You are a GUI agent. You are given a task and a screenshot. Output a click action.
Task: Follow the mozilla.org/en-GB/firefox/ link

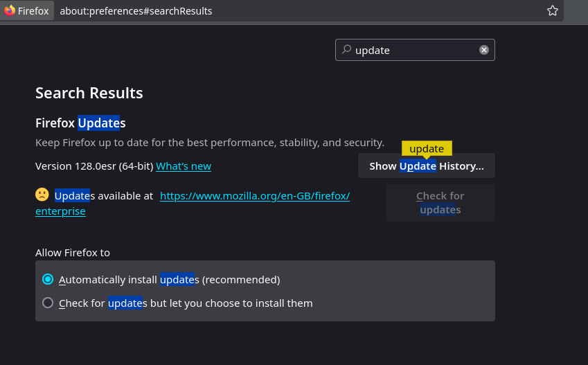pos(255,196)
